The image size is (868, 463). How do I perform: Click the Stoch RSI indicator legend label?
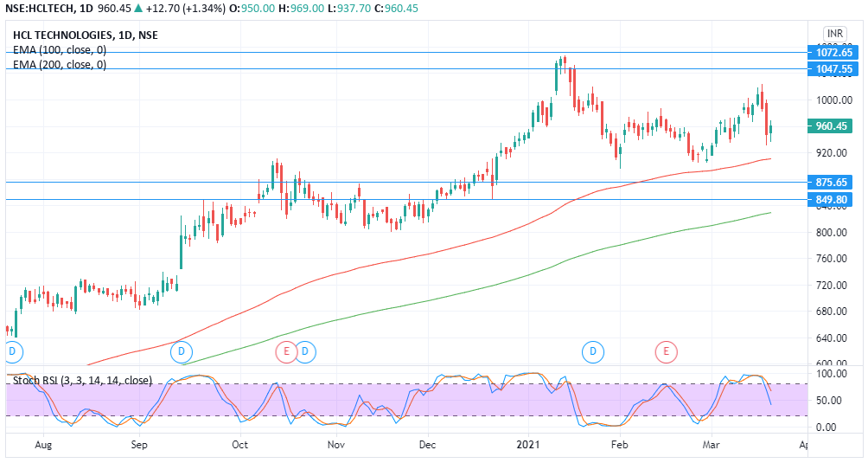pyautogui.click(x=82, y=380)
